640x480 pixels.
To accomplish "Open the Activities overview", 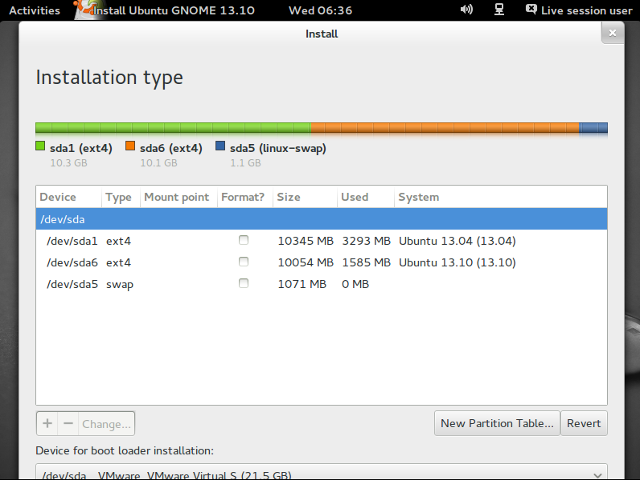I will pyautogui.click(x=34, y=10).
